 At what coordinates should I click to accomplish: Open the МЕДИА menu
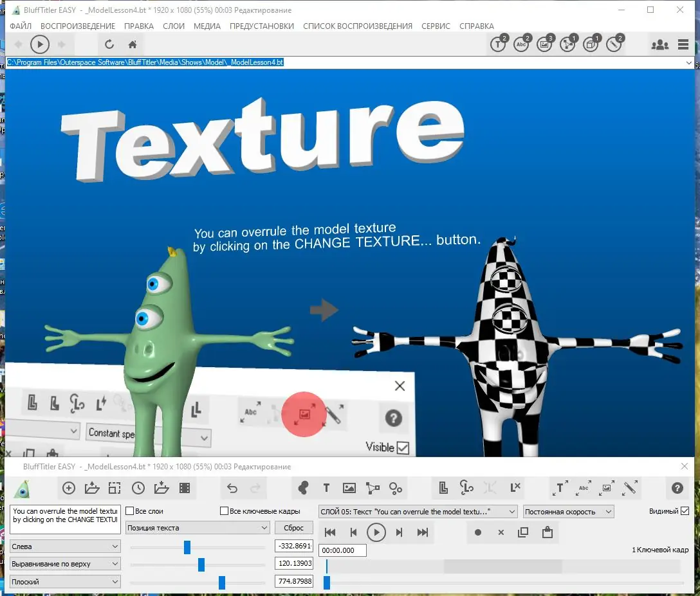click(207, 26)
